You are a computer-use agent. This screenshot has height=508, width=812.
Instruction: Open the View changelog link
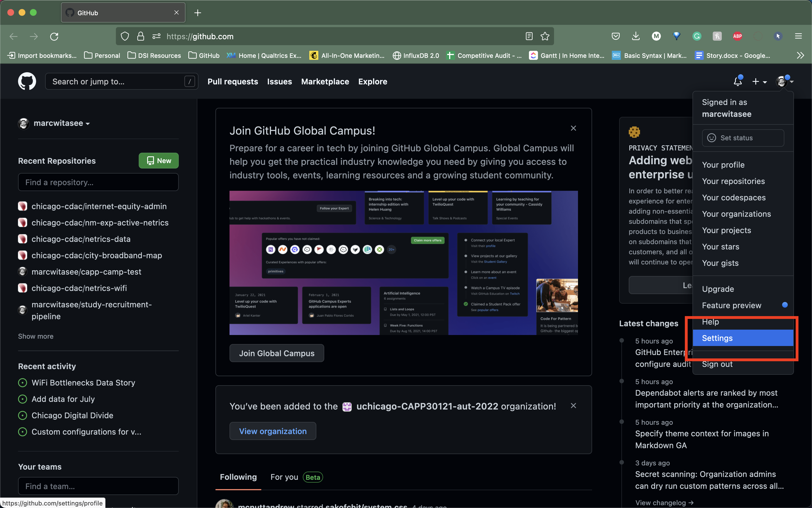(664, 503)
